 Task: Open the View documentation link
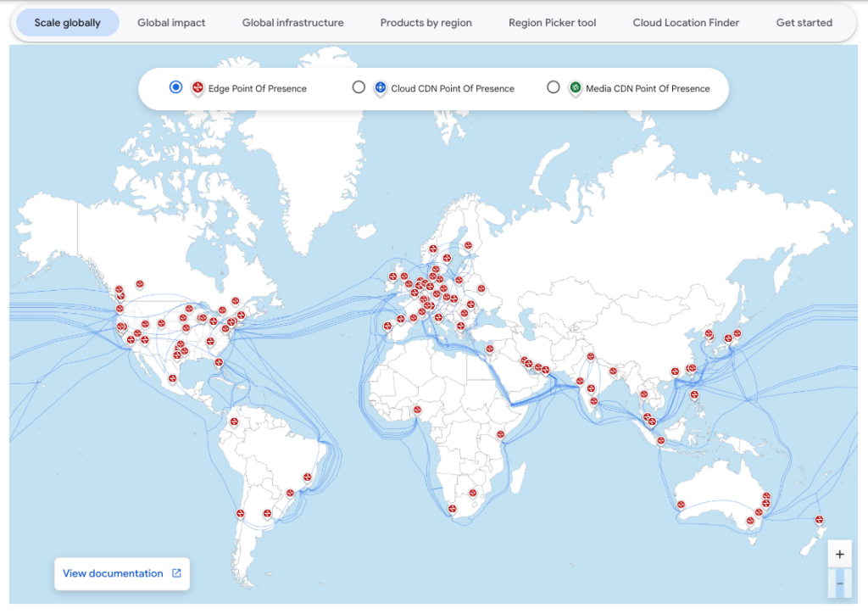122,573
